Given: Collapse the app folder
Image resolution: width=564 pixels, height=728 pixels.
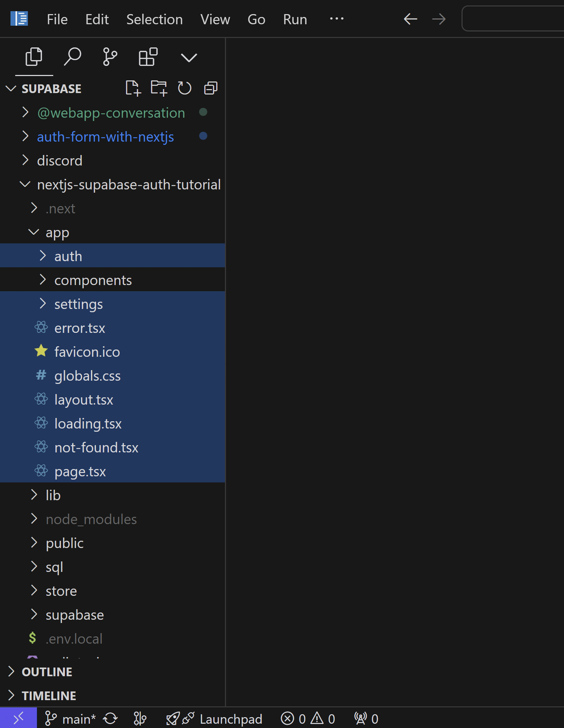Looking at the screenshot, I should [x=113, y=233].
